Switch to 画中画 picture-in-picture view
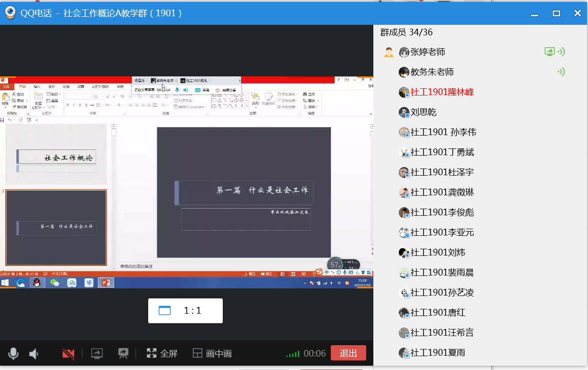The width and height of the screenshot is (588, 370). 212,353
